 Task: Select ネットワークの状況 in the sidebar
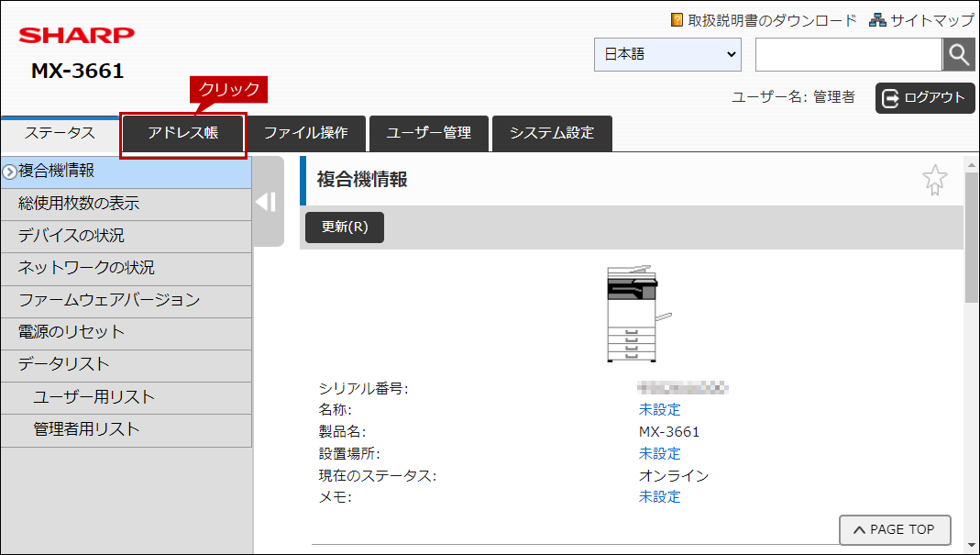pyautogui.click(x=127, y=269)
